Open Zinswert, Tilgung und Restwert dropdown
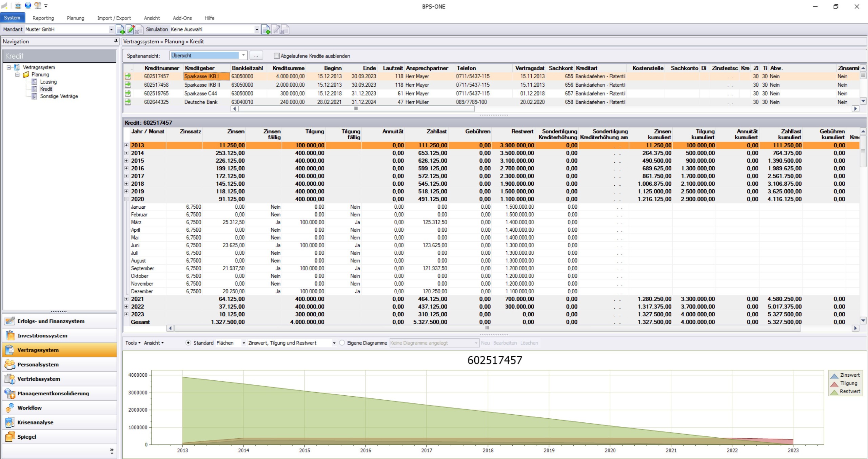 [334, 343]
